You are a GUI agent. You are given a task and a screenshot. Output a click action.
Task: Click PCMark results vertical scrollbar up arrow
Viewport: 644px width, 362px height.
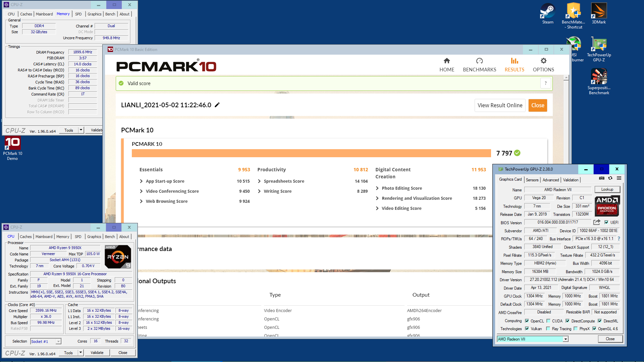point(566,77)
